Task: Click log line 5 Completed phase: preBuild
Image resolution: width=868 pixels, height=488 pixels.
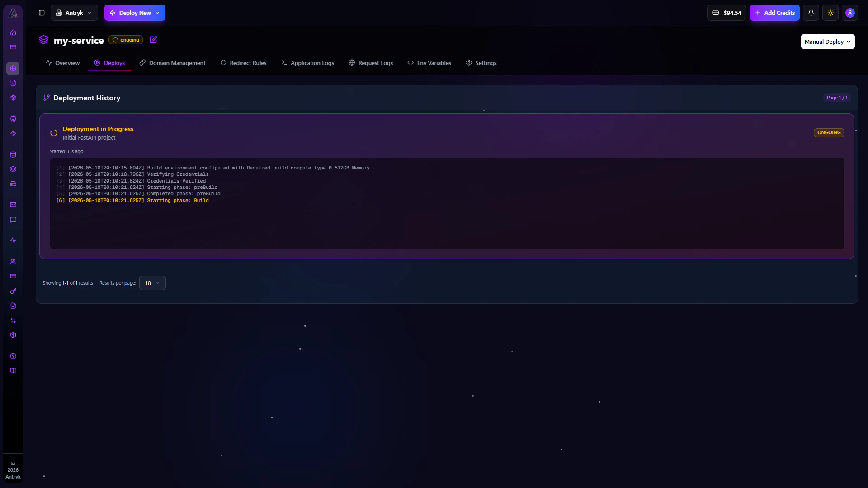Action: click(138, 194)
